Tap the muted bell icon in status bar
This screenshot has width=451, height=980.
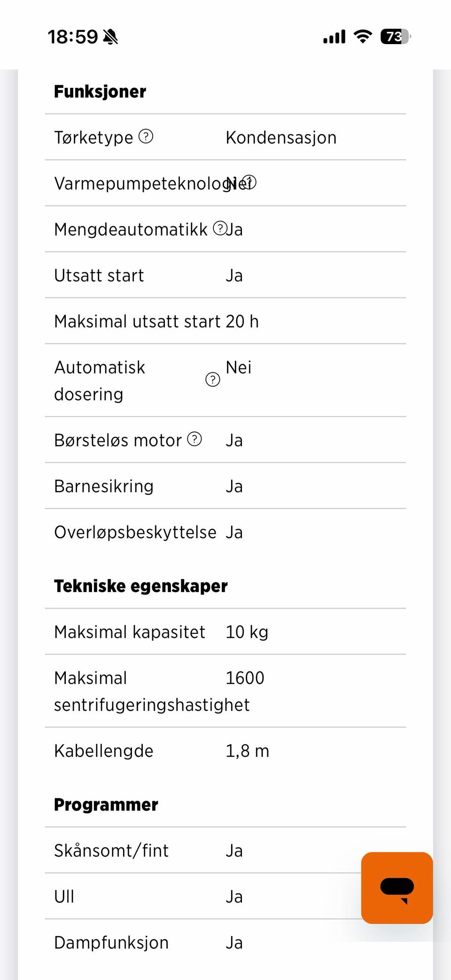point(110,37)
